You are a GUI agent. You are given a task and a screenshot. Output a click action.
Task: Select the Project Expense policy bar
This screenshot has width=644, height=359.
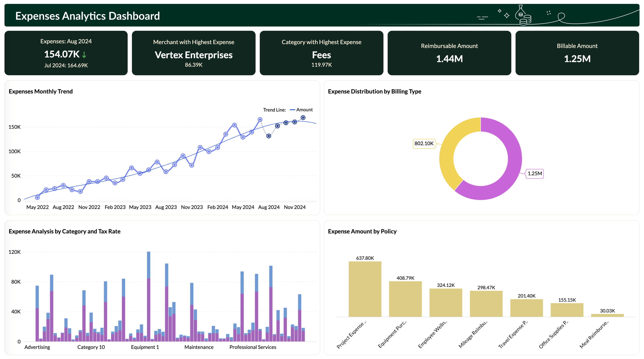tap(365, 289)
